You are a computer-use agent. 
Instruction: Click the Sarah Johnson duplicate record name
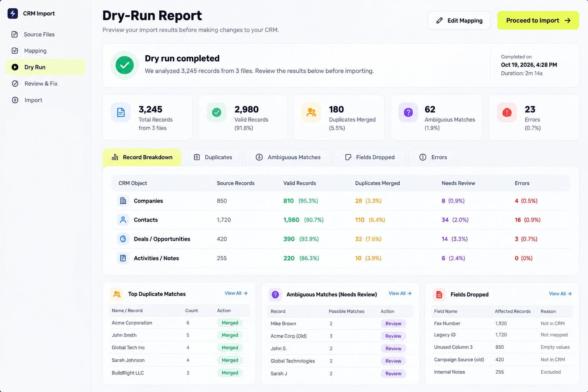pos(128,360)
